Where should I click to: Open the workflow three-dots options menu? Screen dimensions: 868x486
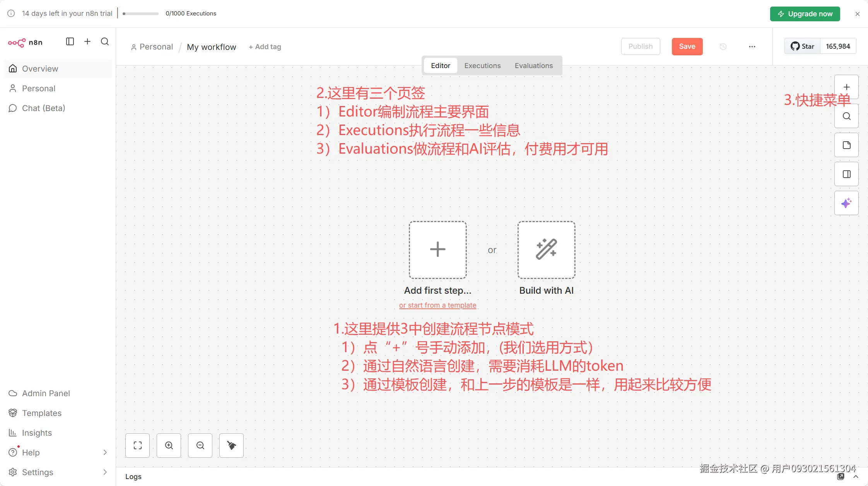click(752, 46)
